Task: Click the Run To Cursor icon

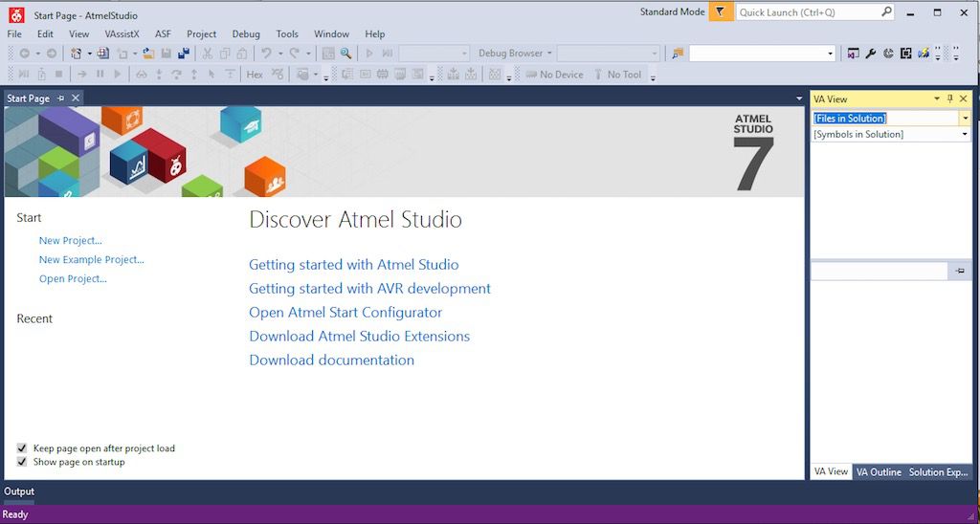Action: coord(212,75)
